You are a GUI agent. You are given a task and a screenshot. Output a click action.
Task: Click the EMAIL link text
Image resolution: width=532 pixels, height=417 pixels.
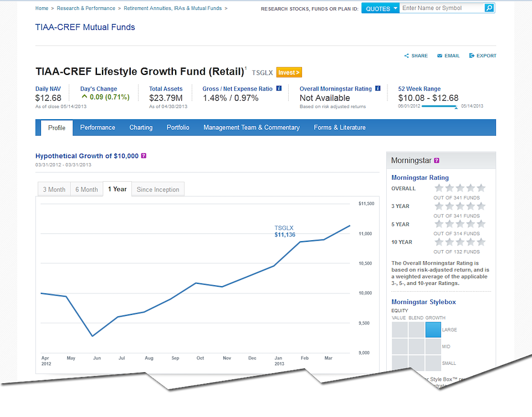pos(452,55)
